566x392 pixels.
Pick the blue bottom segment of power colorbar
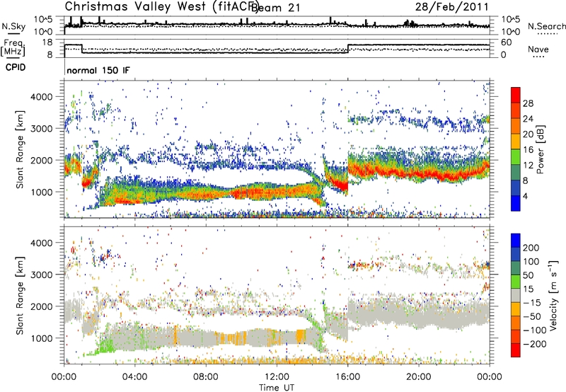[x=516, y=203]
